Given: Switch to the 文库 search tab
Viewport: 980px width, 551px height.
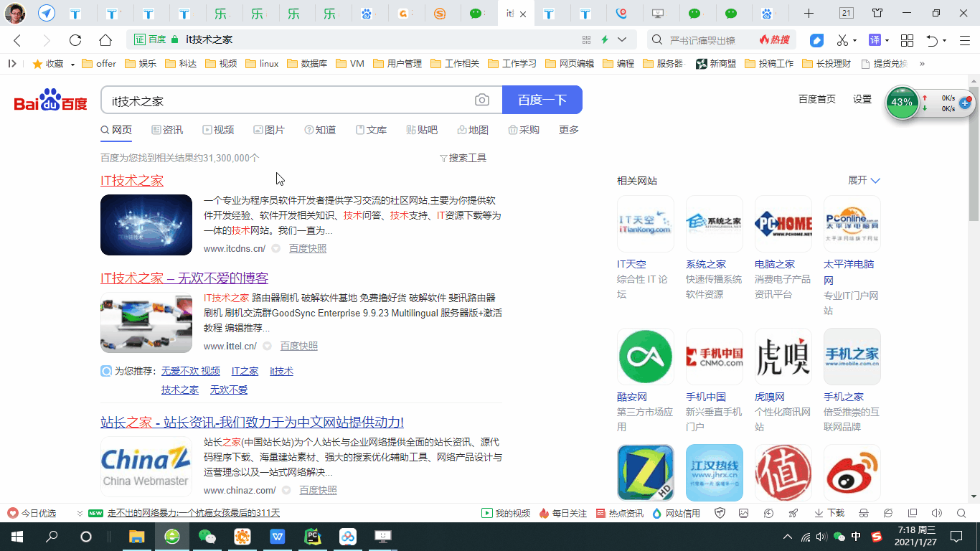Looking at the screenshot, I should click(371, 130).
